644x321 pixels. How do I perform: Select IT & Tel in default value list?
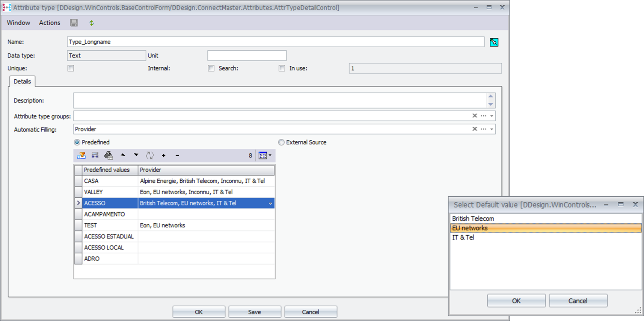tap(546, 238)
